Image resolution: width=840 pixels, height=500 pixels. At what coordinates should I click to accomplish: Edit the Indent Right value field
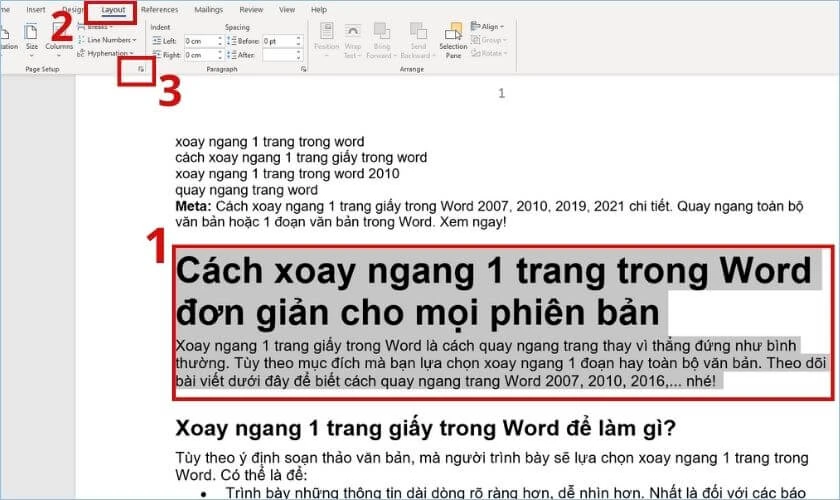pyautogui.click(x=200, y=55)
